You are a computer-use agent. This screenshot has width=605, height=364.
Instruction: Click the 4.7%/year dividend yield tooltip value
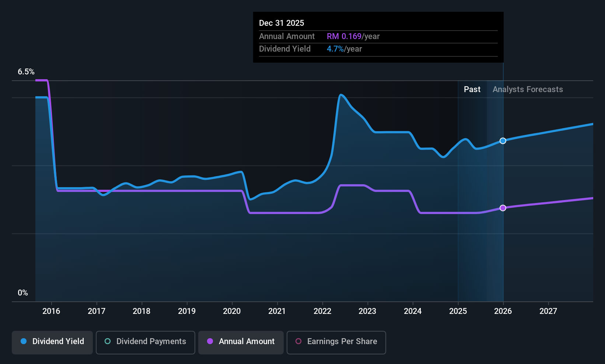coord(345,49)
